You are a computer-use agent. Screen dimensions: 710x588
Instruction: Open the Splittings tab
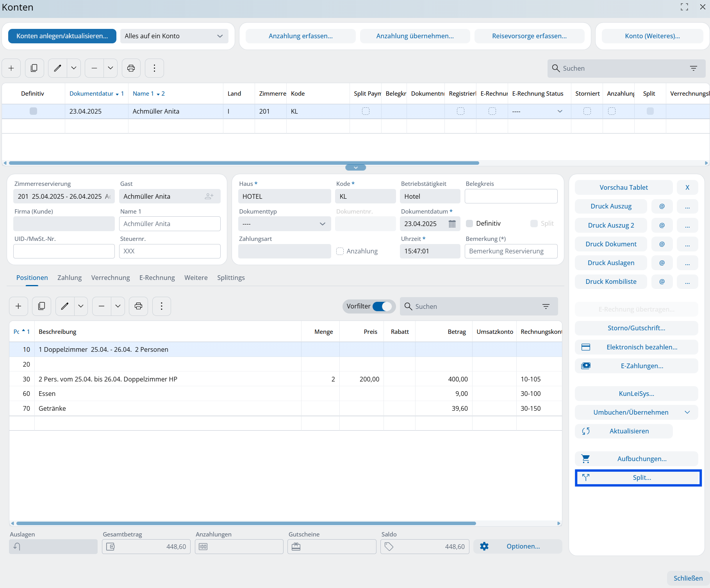[231, 278]
